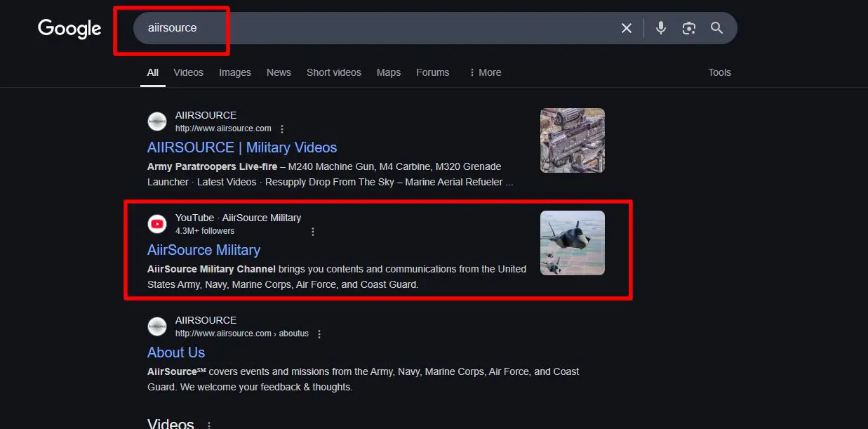The height and width of the screenshot is (429, 868).
Task: Go to Google home via logo
Action: click(x=69, y=29)
